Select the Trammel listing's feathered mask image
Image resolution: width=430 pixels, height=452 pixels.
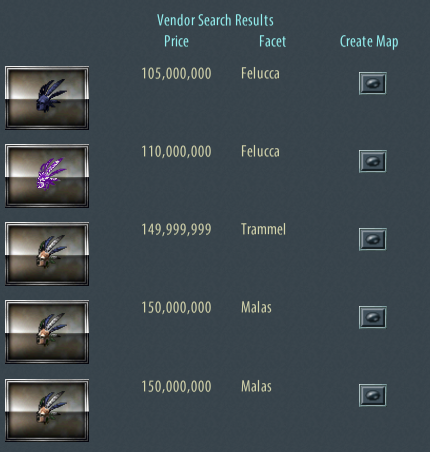point(47,254)
